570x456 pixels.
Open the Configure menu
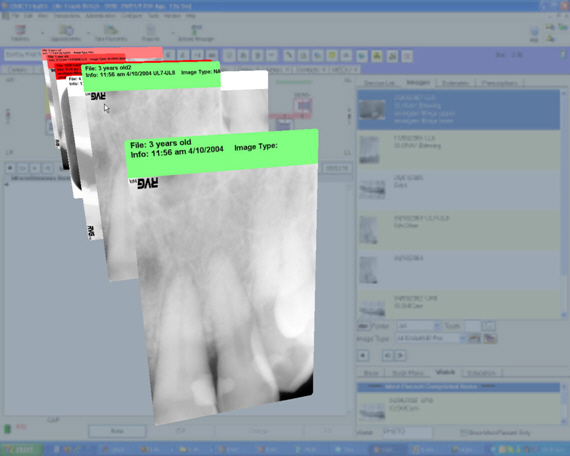pyautogui.click(x=131, y=16)
